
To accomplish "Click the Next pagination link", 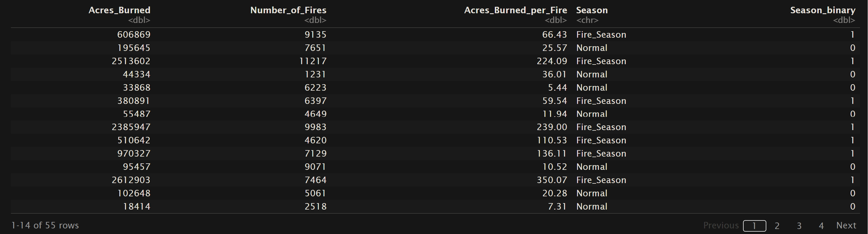I will click(x=846, y=225).
